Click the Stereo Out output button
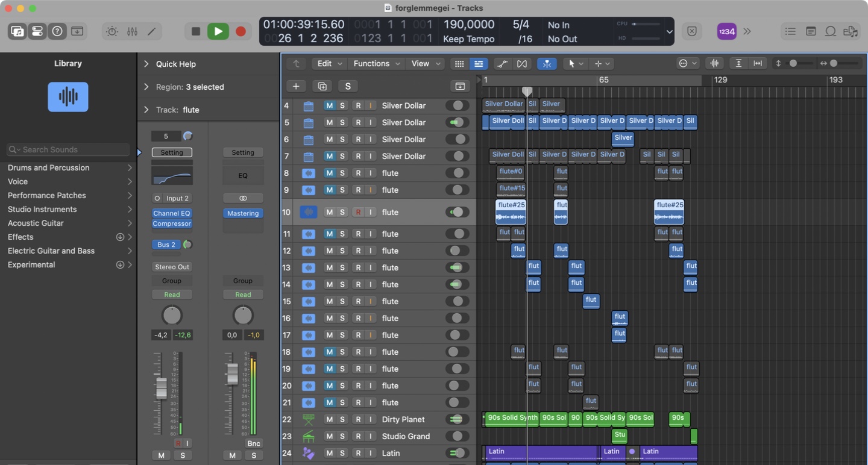The width and height of the screenshot is (868, 465). tap(172, 267)
